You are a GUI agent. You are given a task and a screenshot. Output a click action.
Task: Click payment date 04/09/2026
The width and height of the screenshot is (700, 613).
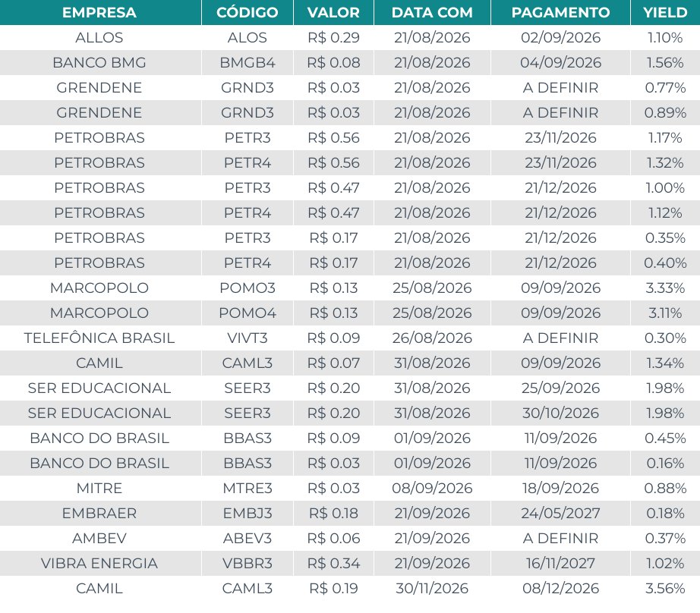tap(561, 62)
